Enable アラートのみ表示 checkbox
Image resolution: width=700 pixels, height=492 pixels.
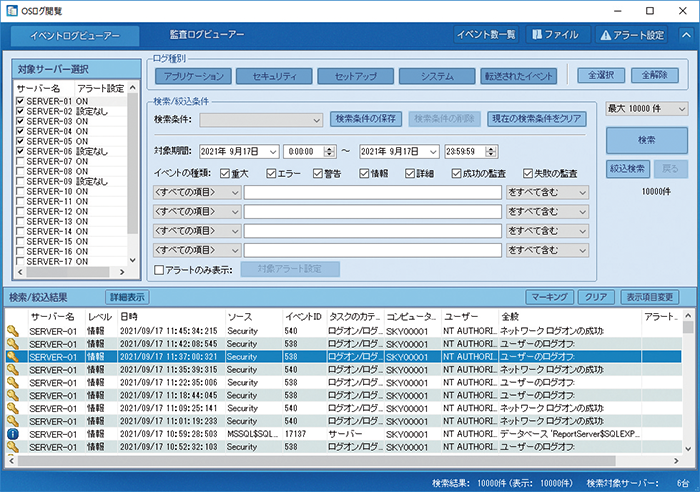point(159,270)
